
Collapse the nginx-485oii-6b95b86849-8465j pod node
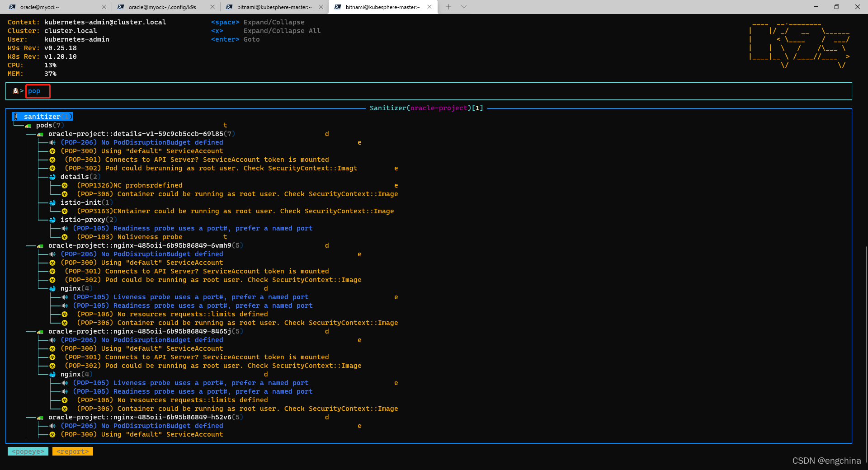coord(146,331)
